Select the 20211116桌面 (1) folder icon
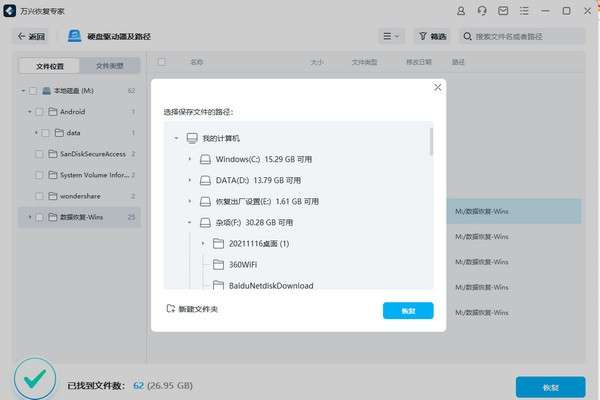Screen dimensions: 600x400 pyautogui.click(x=218, y=243)
